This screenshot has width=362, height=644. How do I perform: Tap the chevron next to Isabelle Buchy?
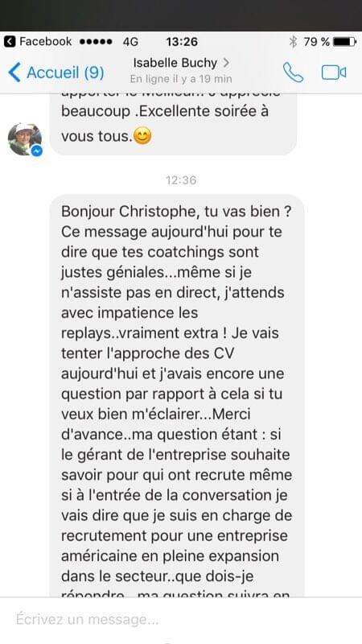(x=226, y=63)
